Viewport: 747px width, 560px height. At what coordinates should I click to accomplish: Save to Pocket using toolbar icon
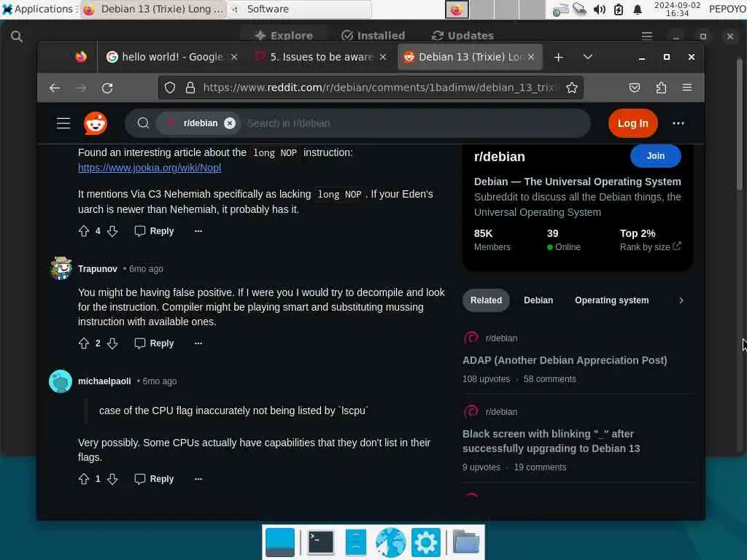pyautogui.click(x=634, y=87)
